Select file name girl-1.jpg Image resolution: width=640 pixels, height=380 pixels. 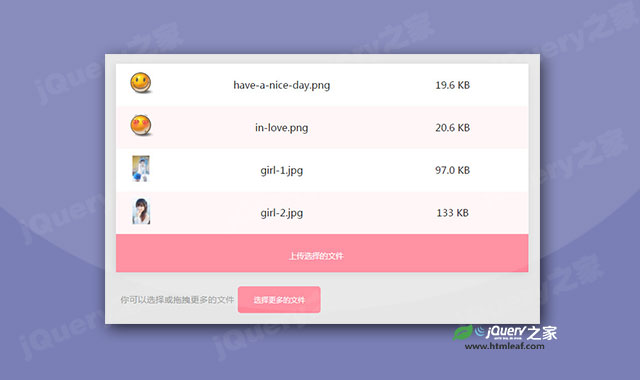(x=282, y=170)
